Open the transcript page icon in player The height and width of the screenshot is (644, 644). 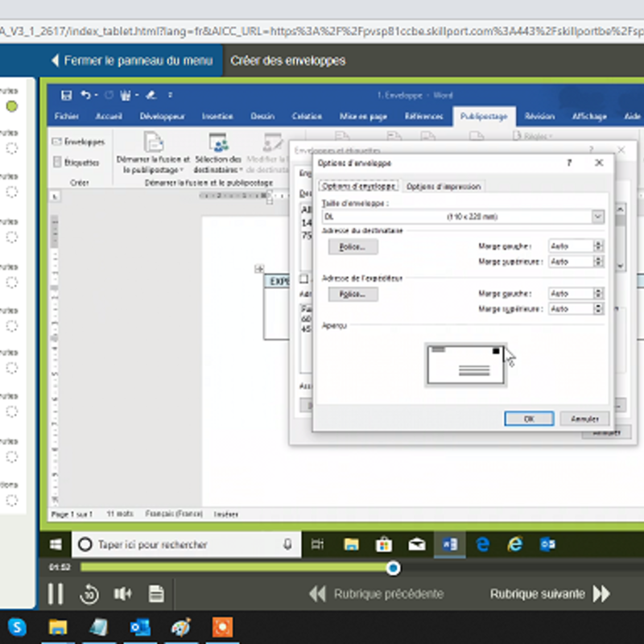coord(156,593)
